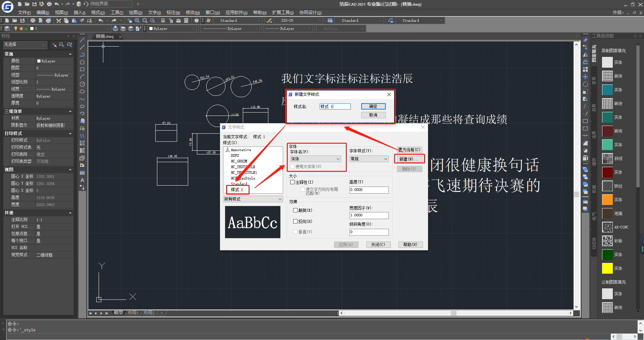Open the 字体名 font dropdown showing 宋体
Image resolution: width=644 pixels, height=340 pixels.
point(316,159)
